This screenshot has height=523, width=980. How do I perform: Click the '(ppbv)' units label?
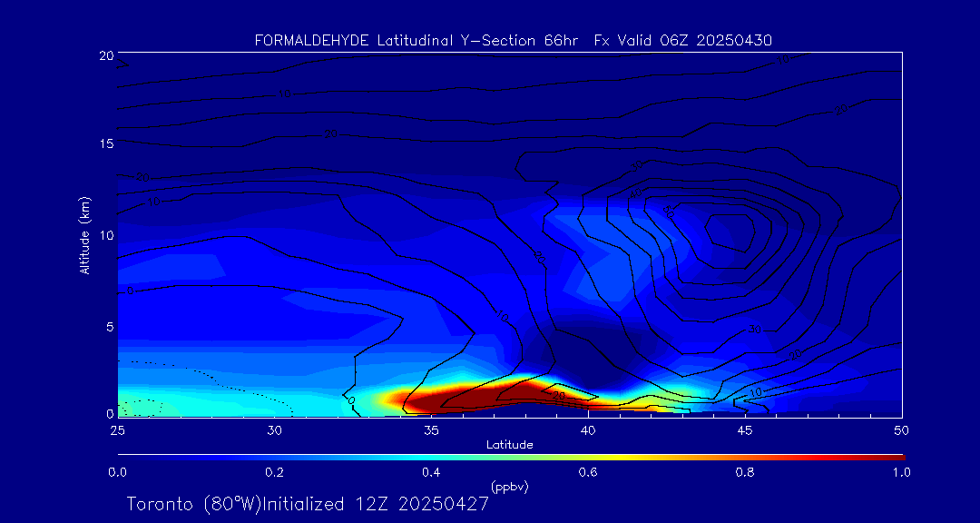(510, 488)
